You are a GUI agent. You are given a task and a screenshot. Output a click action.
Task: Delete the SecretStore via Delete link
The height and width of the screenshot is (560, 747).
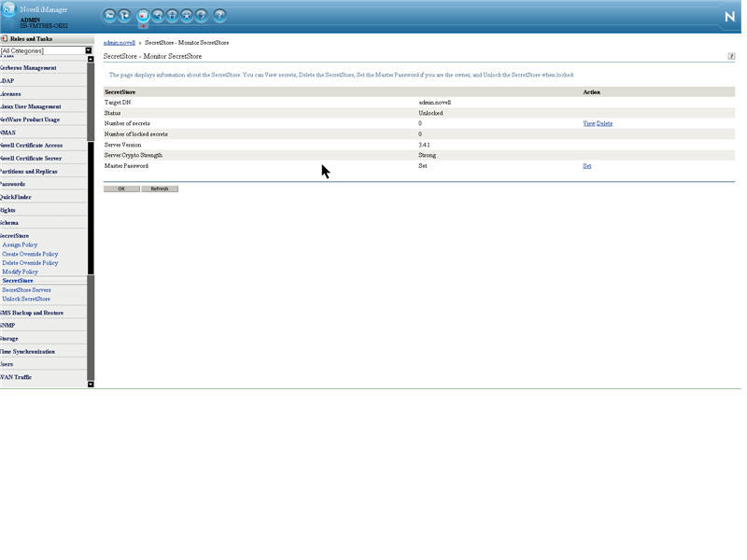[604, 123]
